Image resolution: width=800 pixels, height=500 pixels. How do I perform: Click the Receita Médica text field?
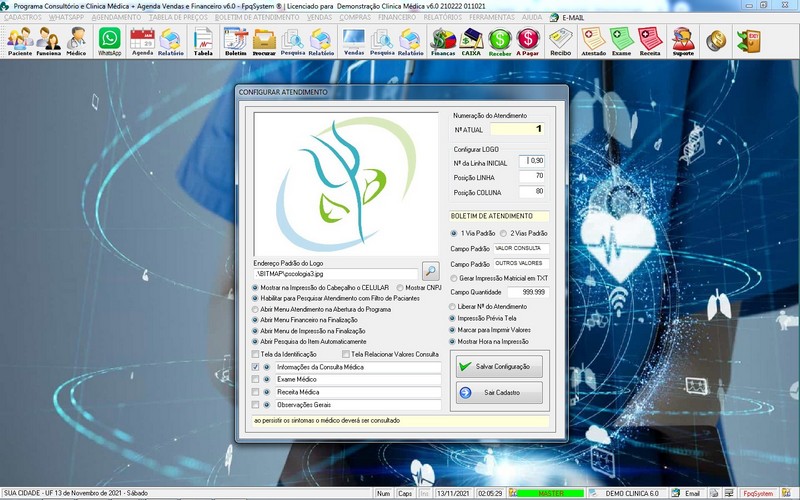click(x=358, y=392)
